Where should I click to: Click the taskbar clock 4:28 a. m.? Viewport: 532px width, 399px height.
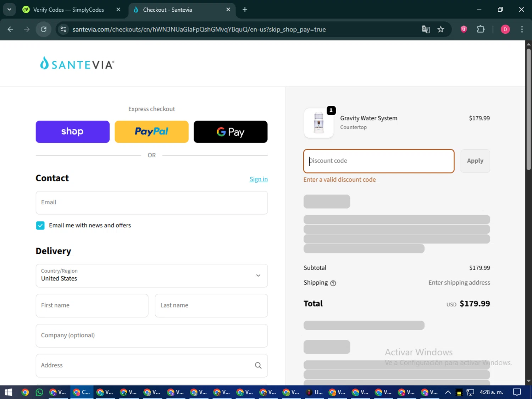[491, 392]
